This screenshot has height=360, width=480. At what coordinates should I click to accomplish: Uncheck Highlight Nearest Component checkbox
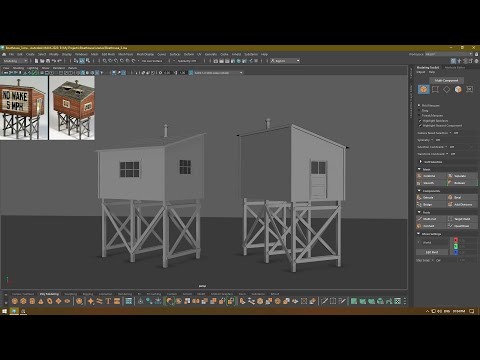coord(420,126)
